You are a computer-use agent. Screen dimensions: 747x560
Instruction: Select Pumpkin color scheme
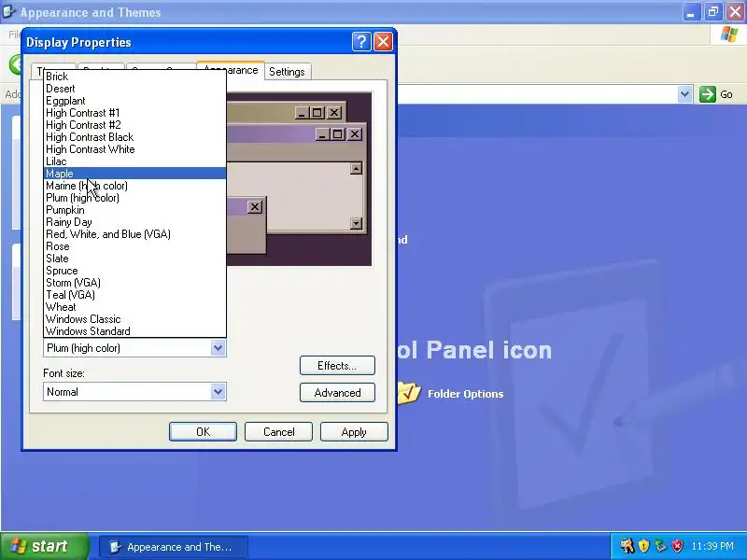point(134,210)
